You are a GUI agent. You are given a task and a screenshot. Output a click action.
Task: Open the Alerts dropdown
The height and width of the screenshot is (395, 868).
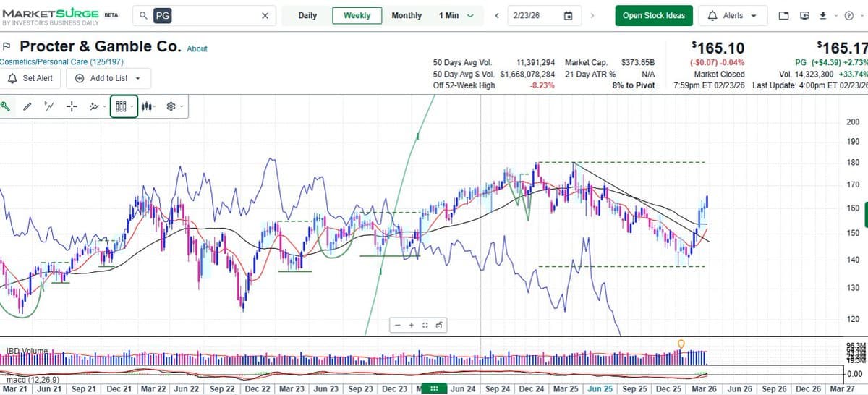tap(733, 15)
